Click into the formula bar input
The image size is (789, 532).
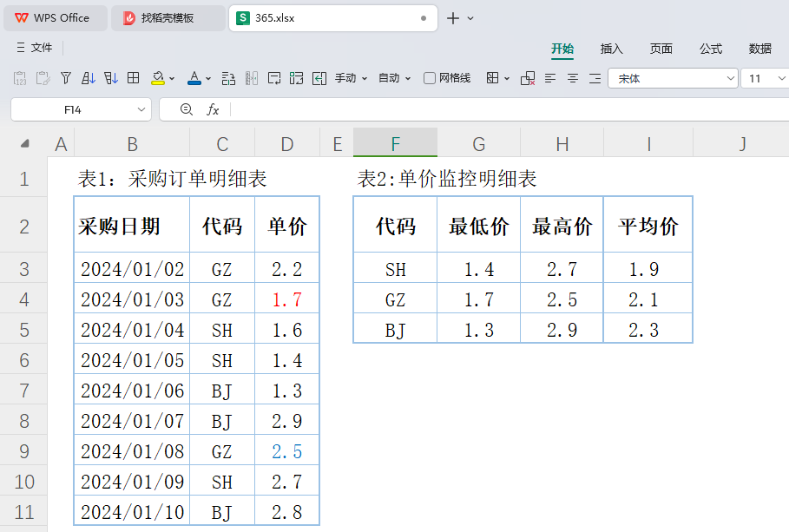click(510, 109)
